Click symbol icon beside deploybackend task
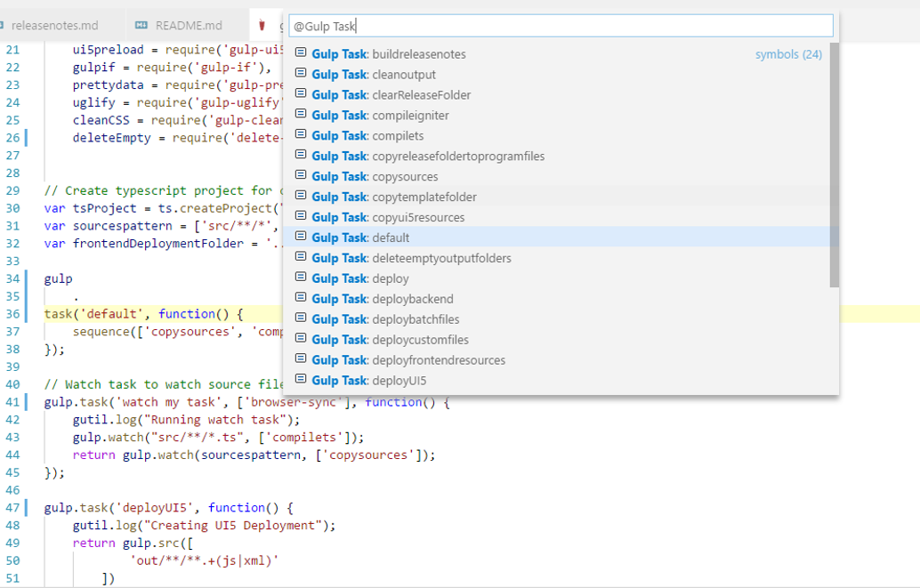This screenshot has height=588, width=920. point(301,297)
